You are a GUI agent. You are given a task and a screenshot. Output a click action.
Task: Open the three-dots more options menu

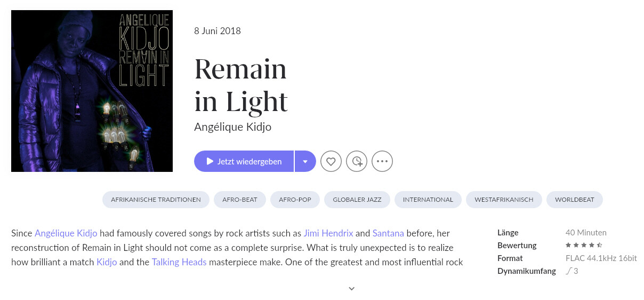click(x=382, y=161)
